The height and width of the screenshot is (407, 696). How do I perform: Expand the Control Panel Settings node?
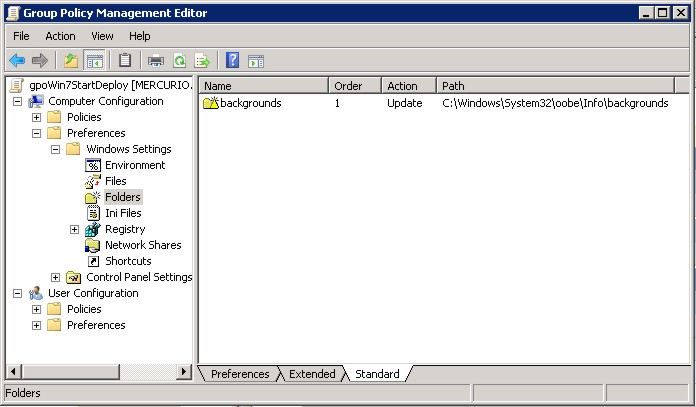[56, 277]
